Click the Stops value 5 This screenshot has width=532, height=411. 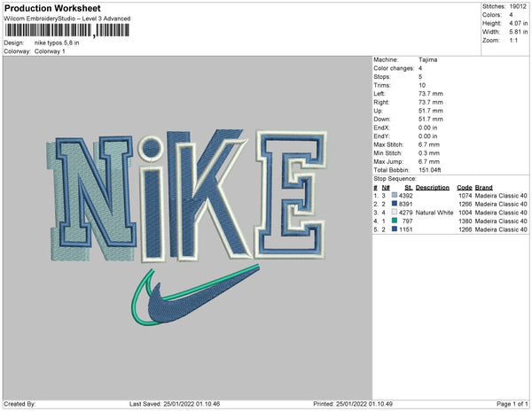click(x=420, y=77)
